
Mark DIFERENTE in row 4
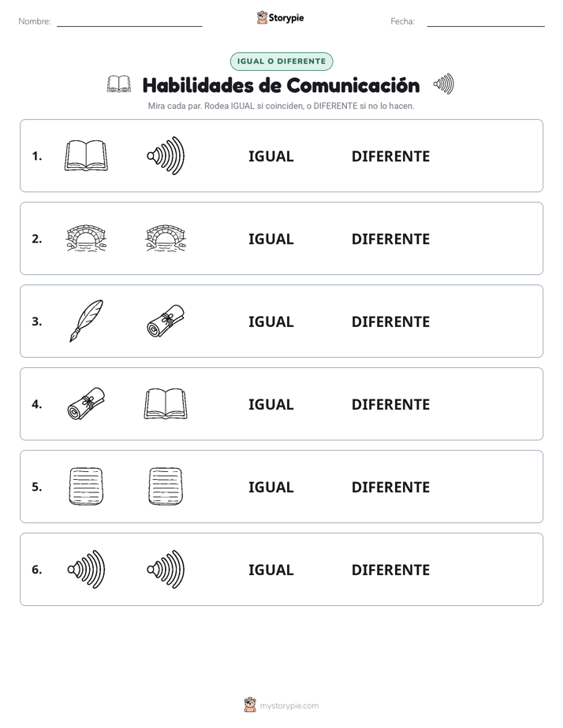390,404
